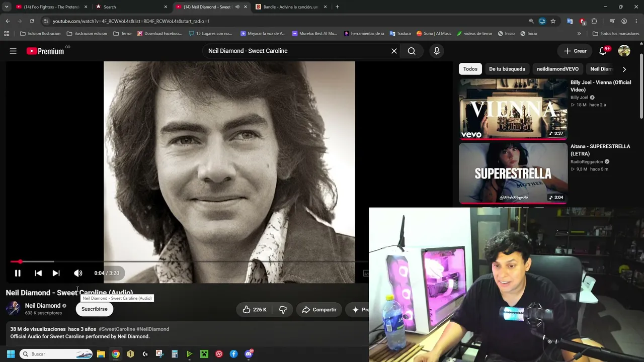This screenshot has height=362, width=644.
Task: Open the #SweetCaroline hashtag
Action: [117, 329]
